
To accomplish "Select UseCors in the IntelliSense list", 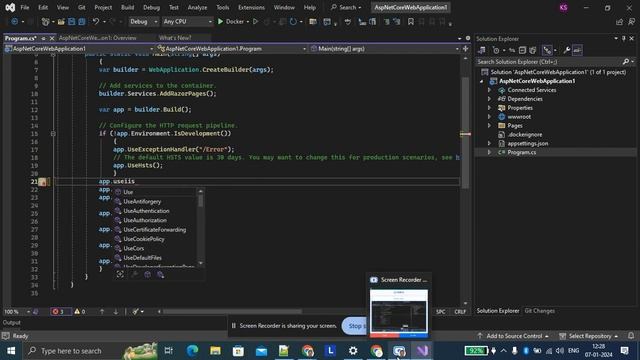I will click(x=133, y=249).
